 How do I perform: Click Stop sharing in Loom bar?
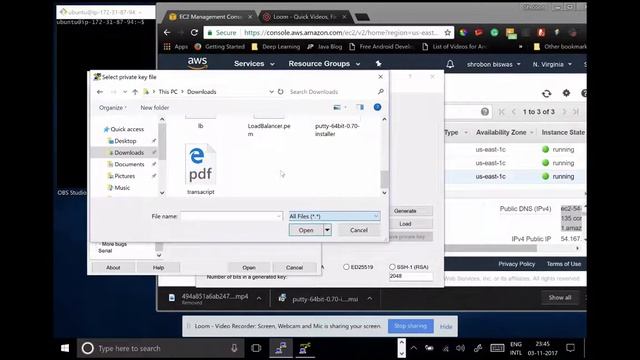pos(411,326)
